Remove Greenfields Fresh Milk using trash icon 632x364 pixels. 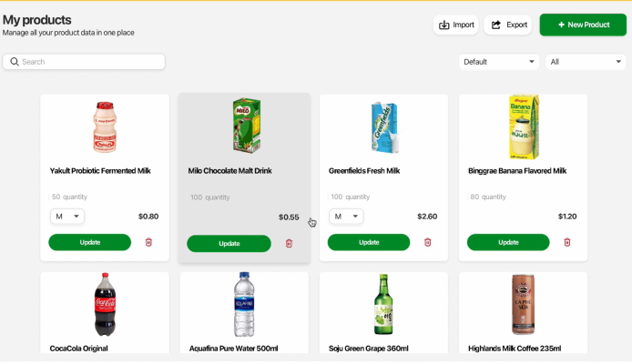[428, 242]
